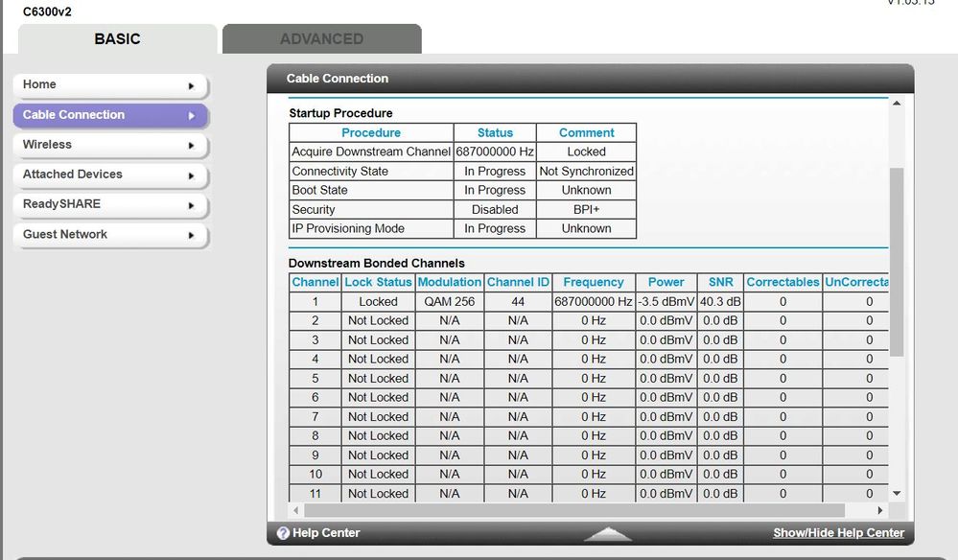Open the ReadySHARE section

point(109,204)
